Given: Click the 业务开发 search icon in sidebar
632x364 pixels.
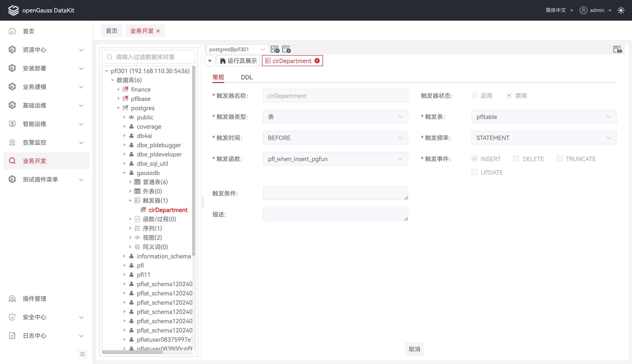Looking at the screenshot, I should pos(12,161).
